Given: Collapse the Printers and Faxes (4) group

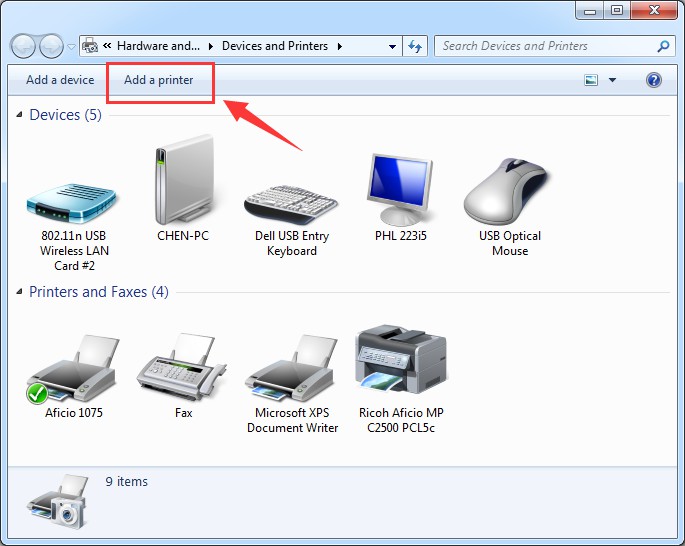Looking at the screenshot, I should (19, 291).
